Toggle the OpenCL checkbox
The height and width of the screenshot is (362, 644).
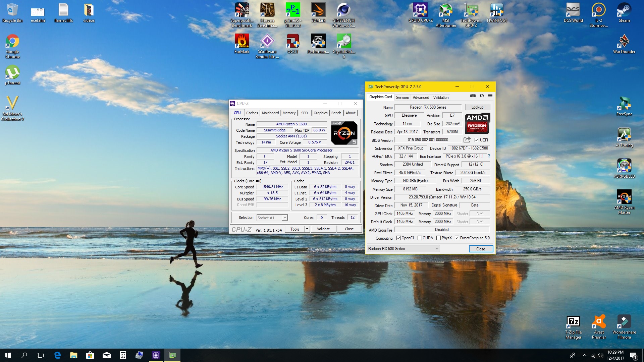[398, 238]
